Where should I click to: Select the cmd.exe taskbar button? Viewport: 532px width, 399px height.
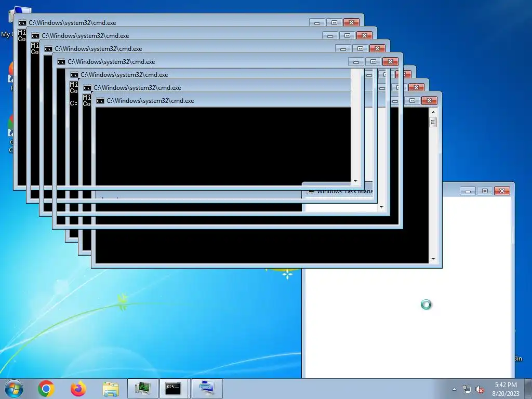click(174, 389)
